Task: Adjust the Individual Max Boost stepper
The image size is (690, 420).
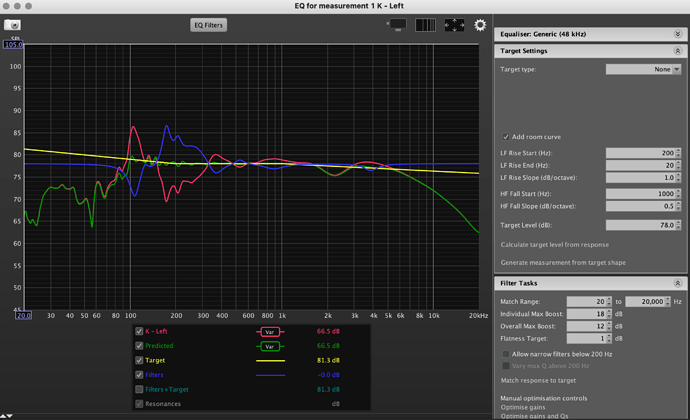Action: [609, 314]
